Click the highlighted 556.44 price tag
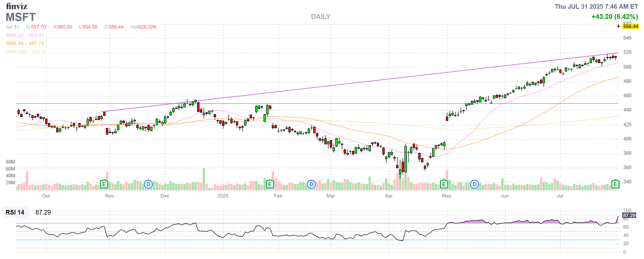The image size is (644, 259). pos(630,26)
